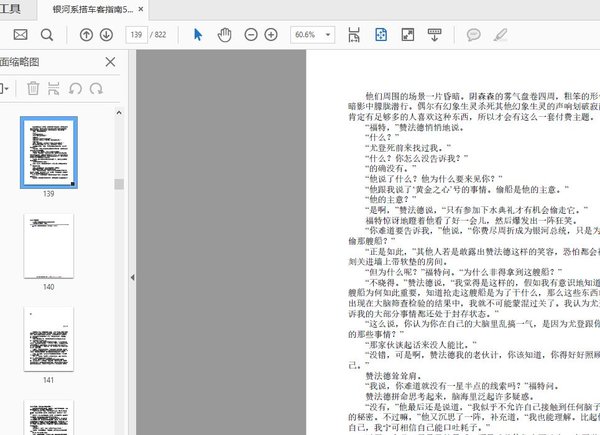Select the page 141 thumbnail

[x=48, y=340]
